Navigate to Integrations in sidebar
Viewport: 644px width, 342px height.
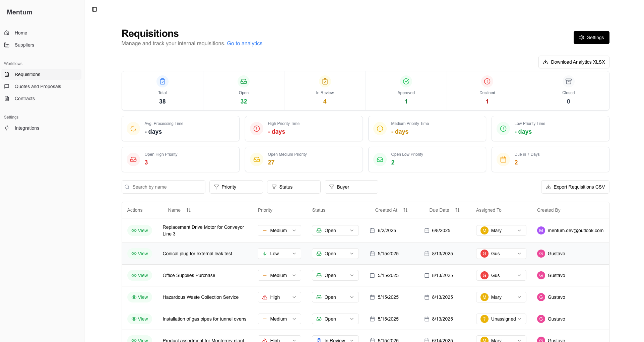27,128
